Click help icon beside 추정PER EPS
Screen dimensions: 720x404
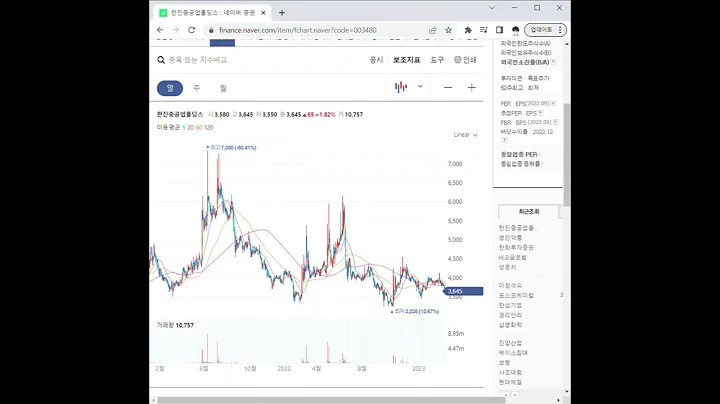(540, 113)
